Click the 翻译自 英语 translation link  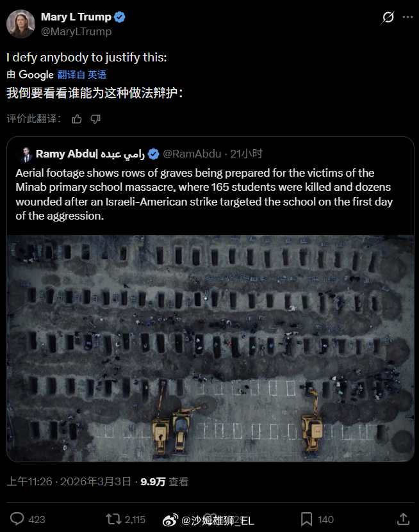(x=82, y=75)
